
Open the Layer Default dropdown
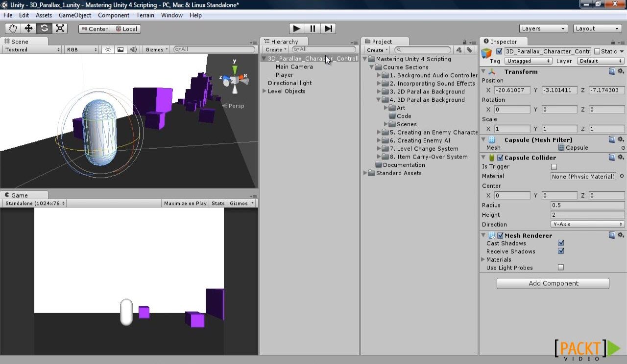coord(601,61)
